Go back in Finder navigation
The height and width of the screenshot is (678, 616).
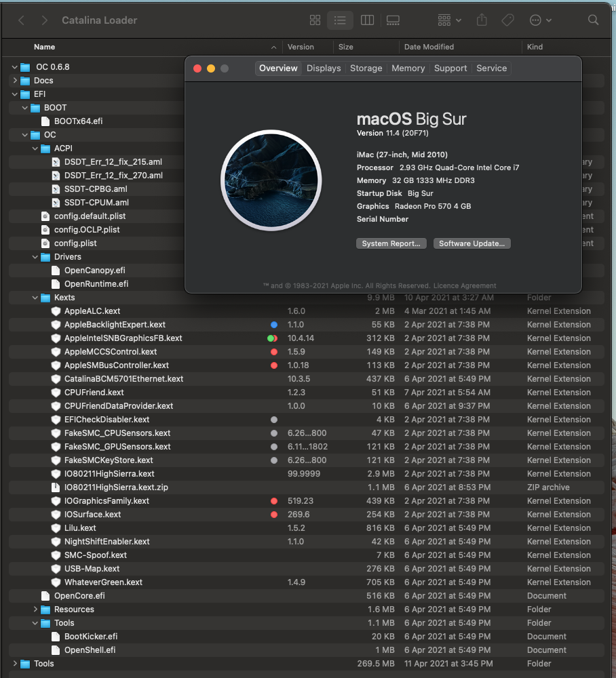point(21,20)
